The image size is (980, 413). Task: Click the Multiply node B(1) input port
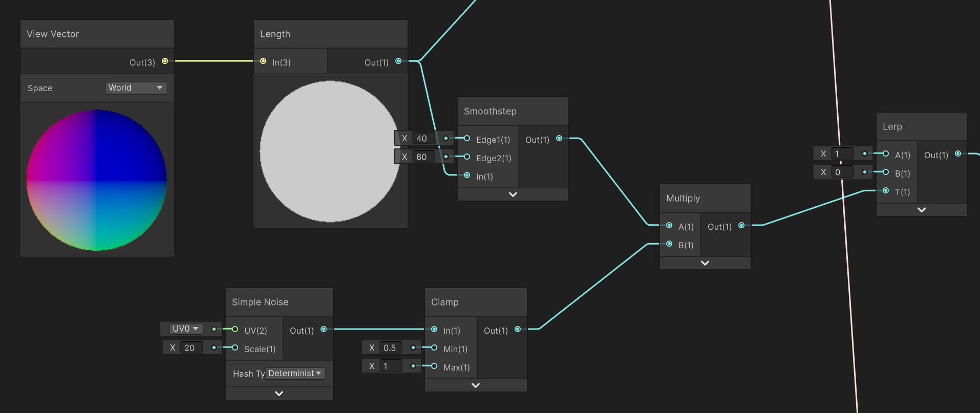669,244
